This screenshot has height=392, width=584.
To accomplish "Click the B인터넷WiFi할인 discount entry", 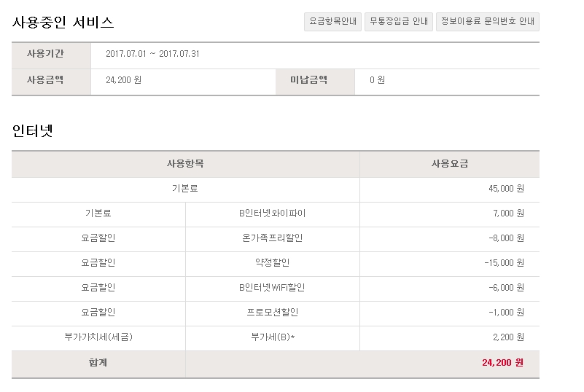I will pyautogui.click(x=272, y=288).
